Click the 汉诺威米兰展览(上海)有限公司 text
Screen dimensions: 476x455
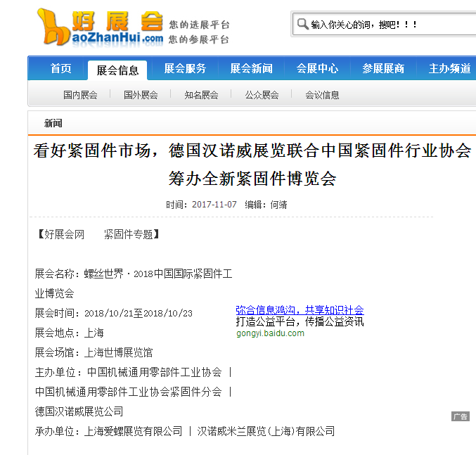[266, 431]
